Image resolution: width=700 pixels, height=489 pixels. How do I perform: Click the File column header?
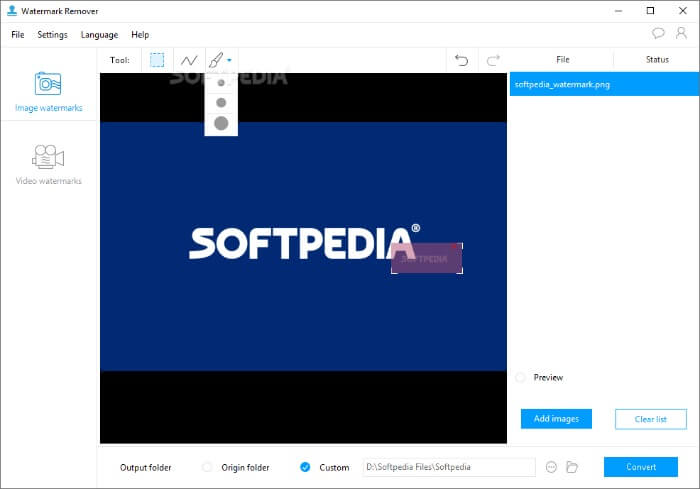562,59
